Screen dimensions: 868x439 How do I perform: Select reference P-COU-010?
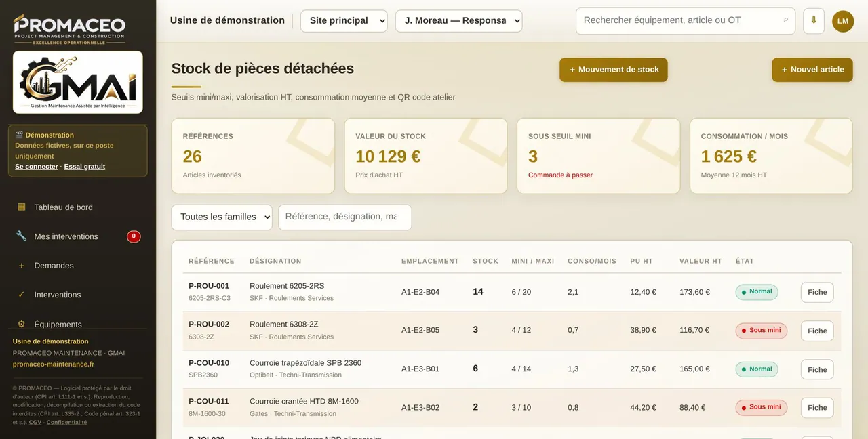point(209,363)
